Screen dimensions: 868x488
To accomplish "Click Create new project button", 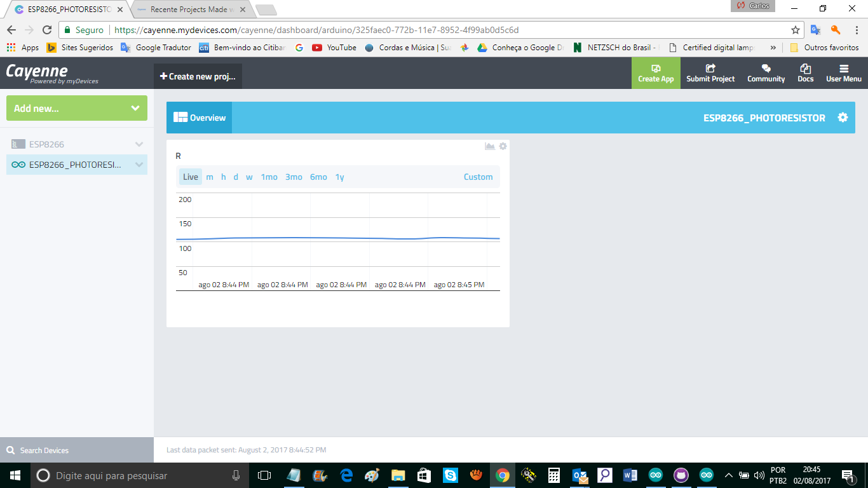I will [x=198, y=76].
